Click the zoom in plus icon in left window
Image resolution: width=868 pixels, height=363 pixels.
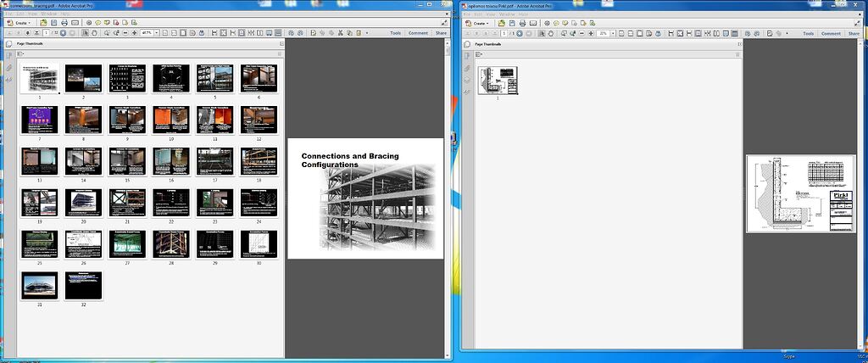pyautogui.click(x=134, y=33)
